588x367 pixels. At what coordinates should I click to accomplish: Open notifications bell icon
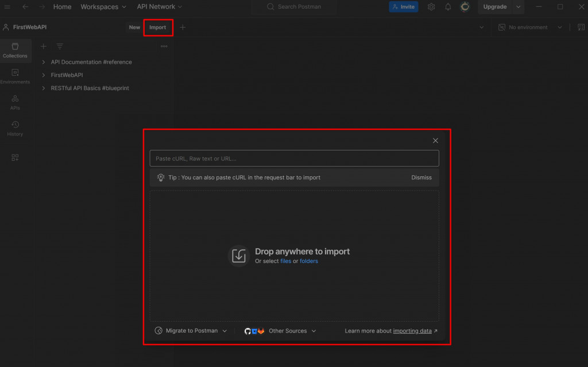(x=448, y=7)
